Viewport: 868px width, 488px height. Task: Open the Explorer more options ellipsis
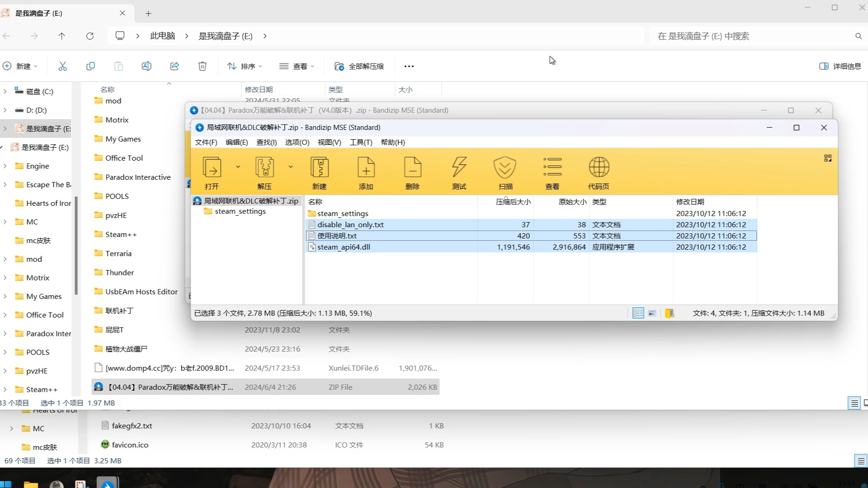tap(409, 66)
